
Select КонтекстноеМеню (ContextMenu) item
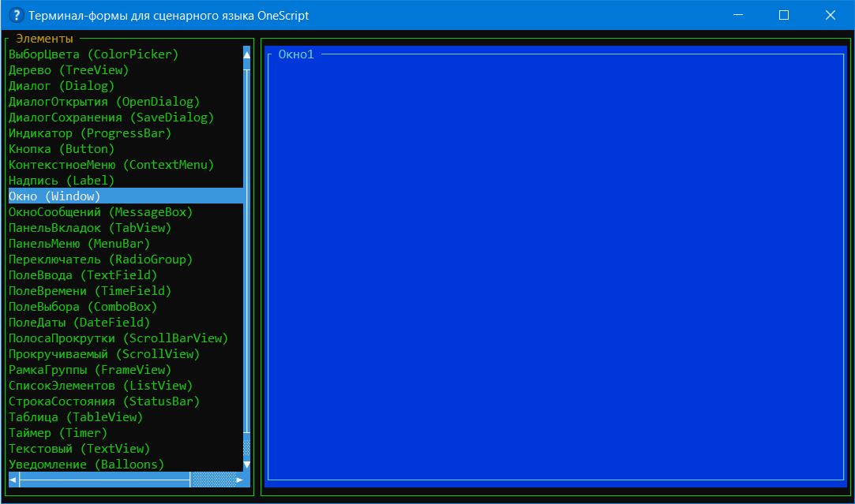coord(111,165)
